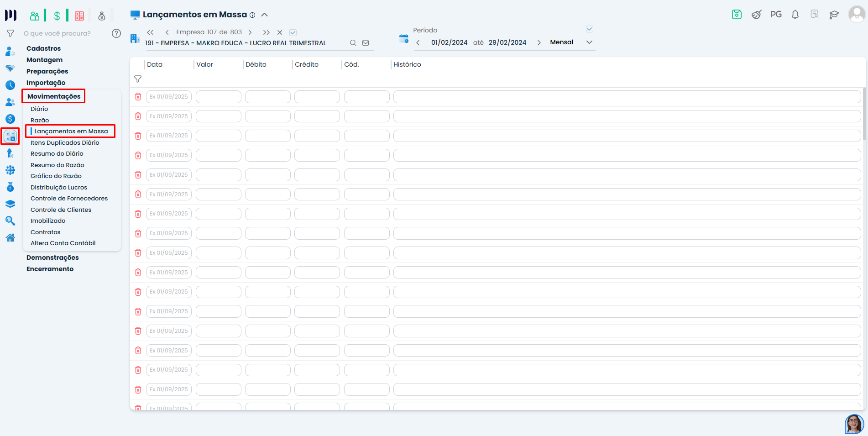
Task: Open Resumo do Diário
Action: (x=57, y=153)
